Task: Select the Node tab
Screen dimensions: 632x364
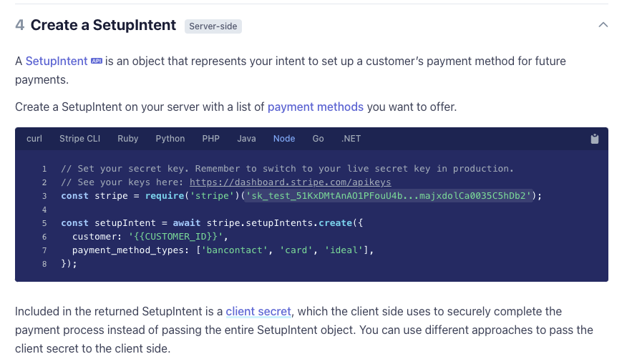Action: coord(284,139)
